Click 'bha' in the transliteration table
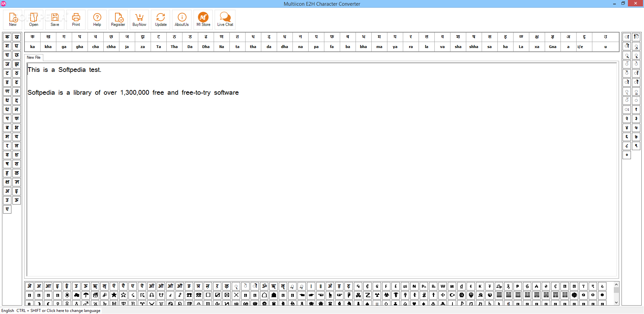 (x=364, y=47)
